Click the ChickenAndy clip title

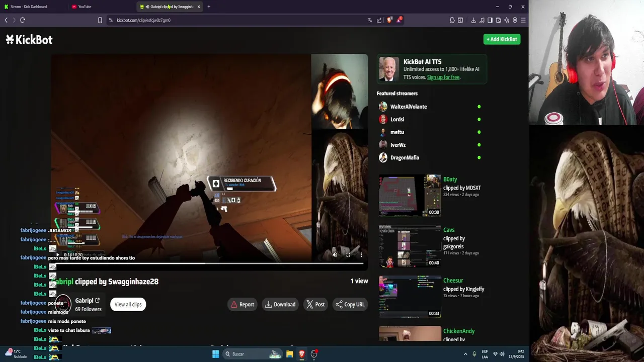tap(459, 331)
